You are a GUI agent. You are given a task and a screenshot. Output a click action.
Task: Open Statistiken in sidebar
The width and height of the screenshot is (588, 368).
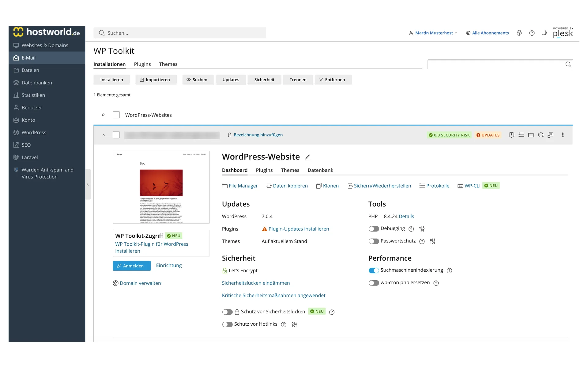[47, 95]
